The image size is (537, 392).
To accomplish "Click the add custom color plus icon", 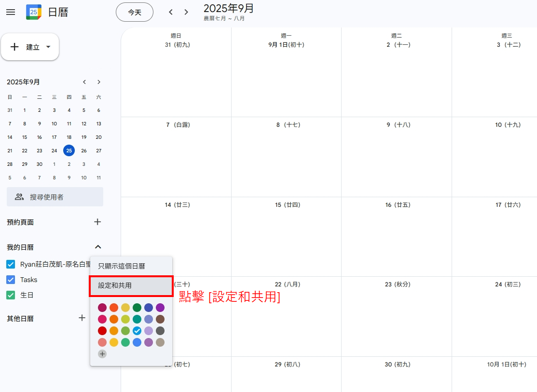I will (x=102, y=354).
